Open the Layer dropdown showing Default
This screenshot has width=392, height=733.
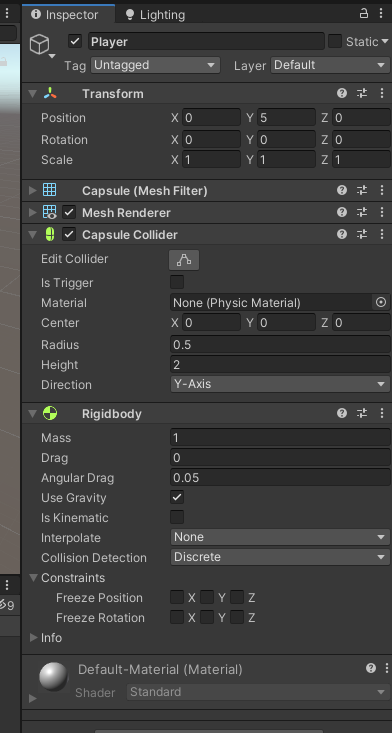point(330,65)
